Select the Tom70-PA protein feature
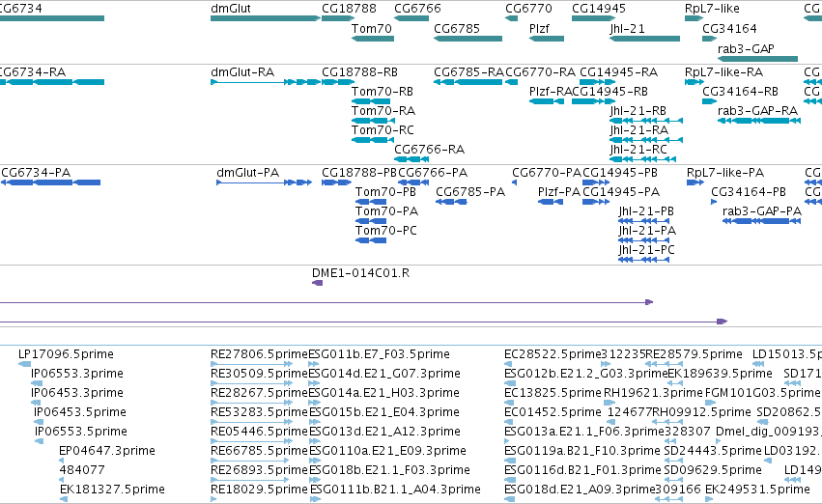Image resolution: width=822 pixels, height=504 pixels. click(371, 222)
